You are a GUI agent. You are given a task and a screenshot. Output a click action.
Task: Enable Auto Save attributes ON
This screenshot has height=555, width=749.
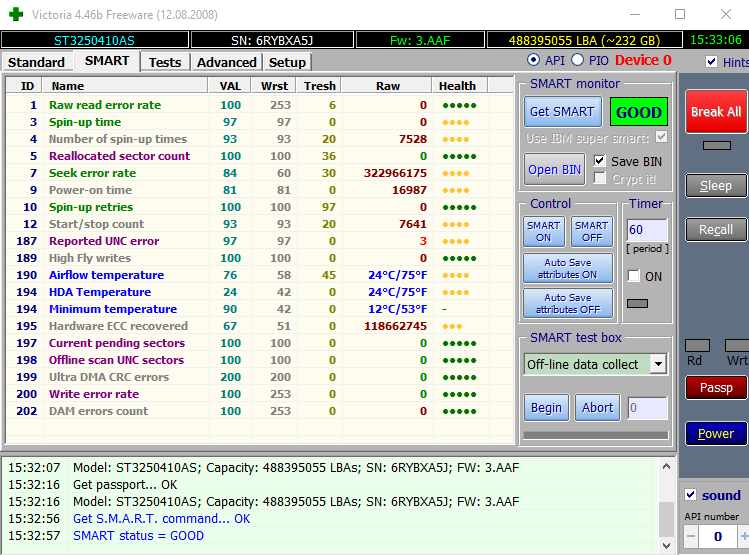[567, 268]
